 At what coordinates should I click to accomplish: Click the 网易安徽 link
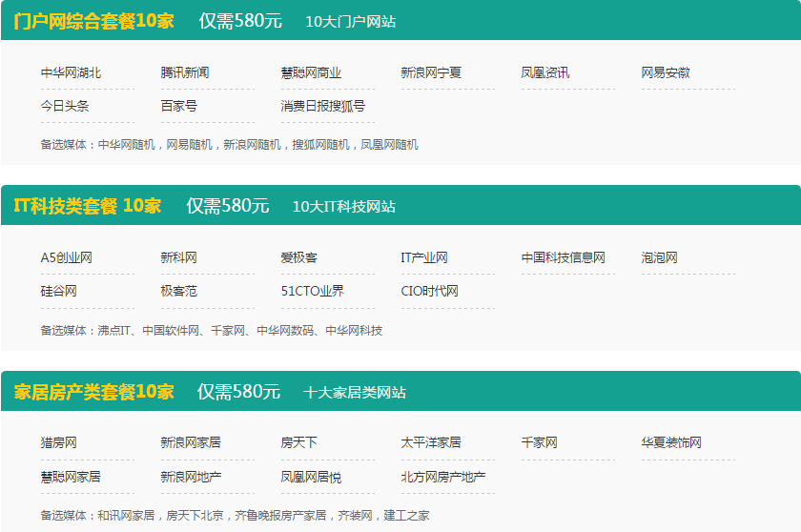pos(666,72)
